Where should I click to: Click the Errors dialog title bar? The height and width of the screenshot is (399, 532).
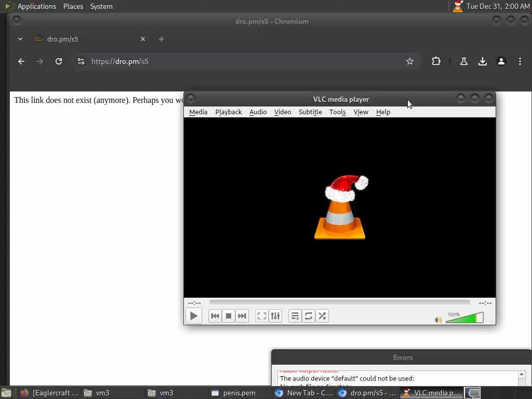pos(402,357)
